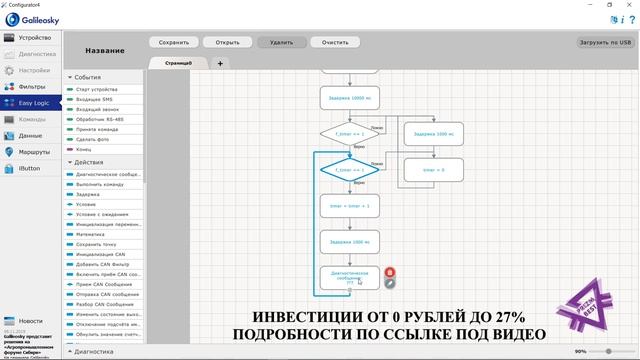Image resolution: width=640 pixels, height=360 pixels.
Task: Pick the Математика action block
Action: (104, 234)
